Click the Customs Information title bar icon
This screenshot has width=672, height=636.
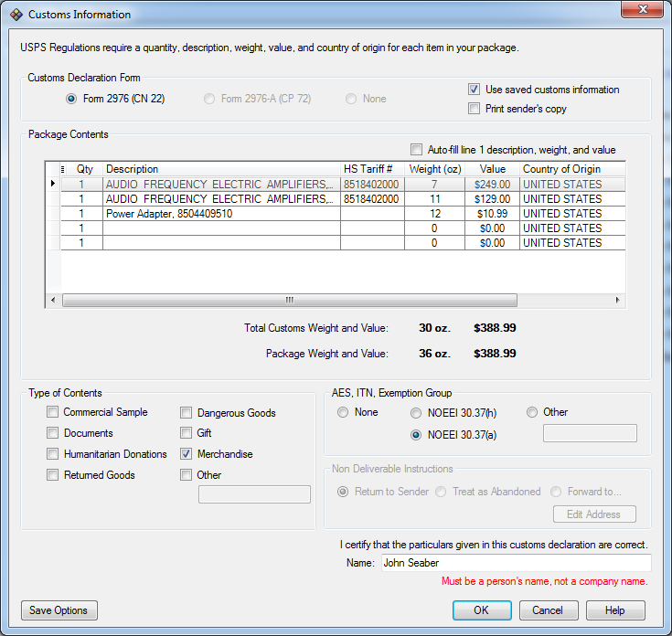click(x=16, y=15)
